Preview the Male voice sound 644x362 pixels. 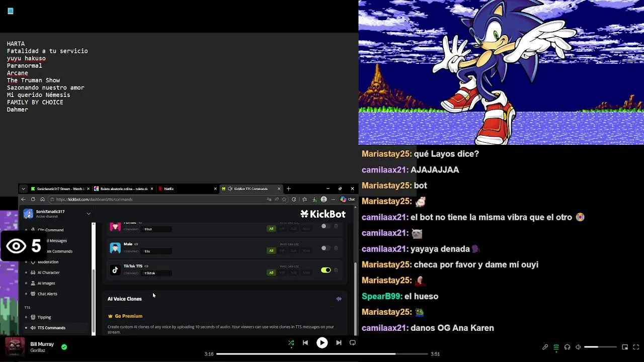coord(136,244)
